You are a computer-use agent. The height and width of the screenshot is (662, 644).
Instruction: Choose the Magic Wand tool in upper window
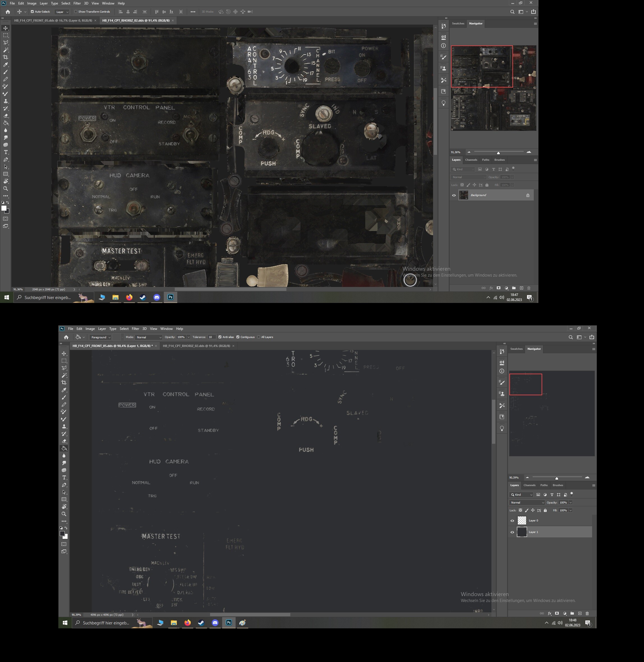click(x=6, y=50)
